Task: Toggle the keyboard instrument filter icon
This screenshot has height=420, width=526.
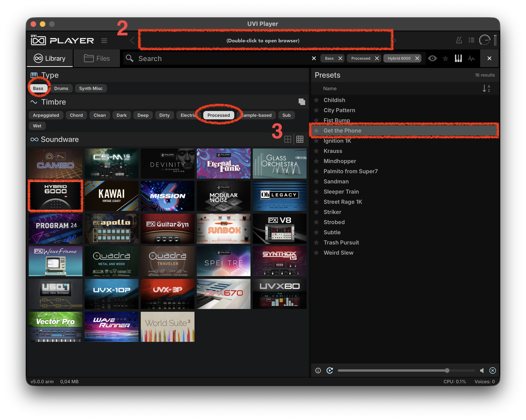Action: tap(458, 59)
